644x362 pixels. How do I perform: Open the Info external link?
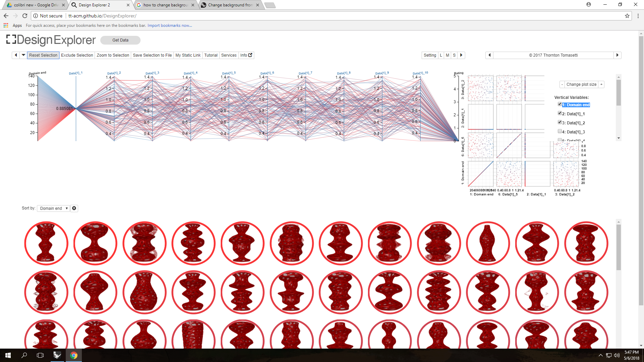[x=246, y=55]
